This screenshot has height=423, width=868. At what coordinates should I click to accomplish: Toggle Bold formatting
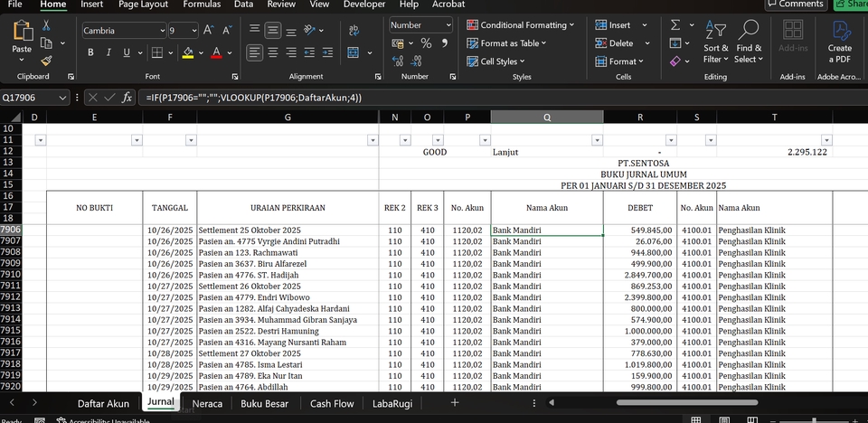[90, 53]
